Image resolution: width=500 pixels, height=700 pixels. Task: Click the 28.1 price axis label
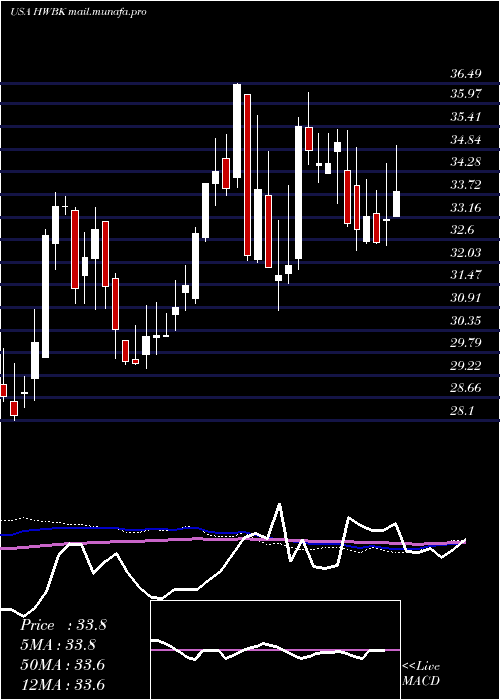tap(462, 410)
